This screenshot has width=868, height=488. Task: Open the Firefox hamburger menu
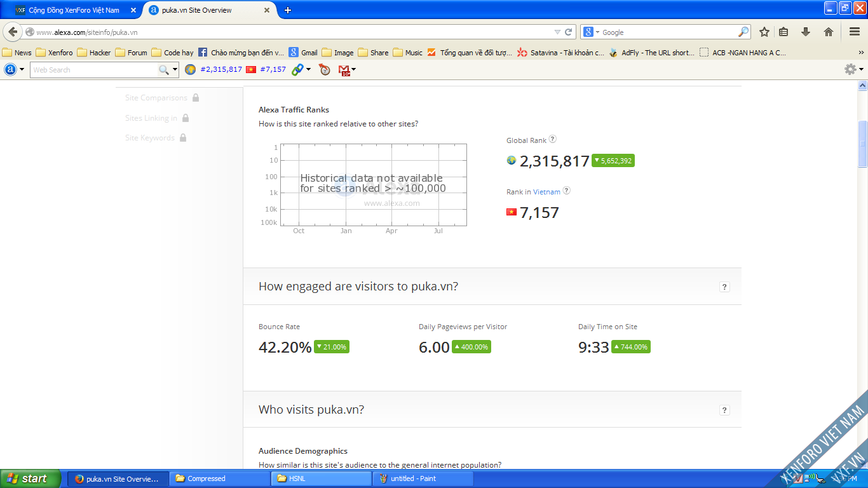pos(855,32)
